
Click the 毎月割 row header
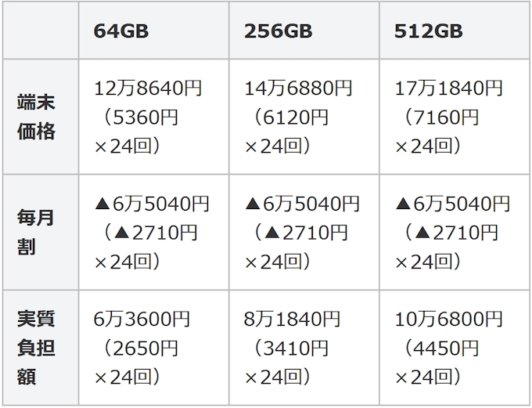36,232
